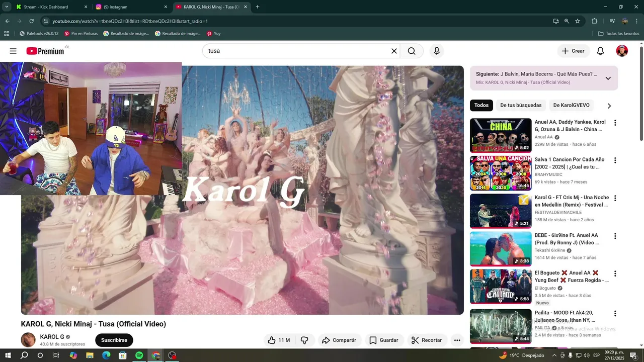
Task: Open the Crear menu button
Action: (x=573, y=51)
